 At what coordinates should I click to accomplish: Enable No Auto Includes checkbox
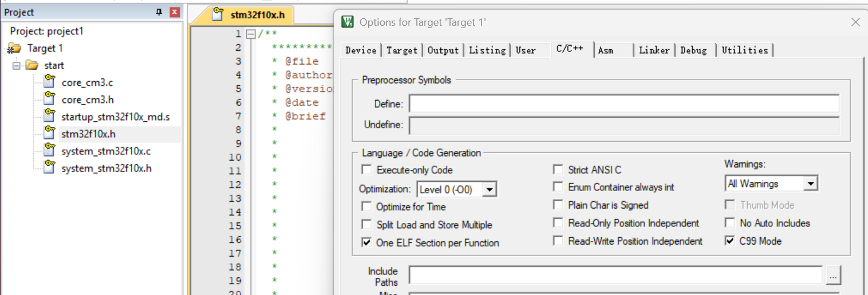click(730, 223)
